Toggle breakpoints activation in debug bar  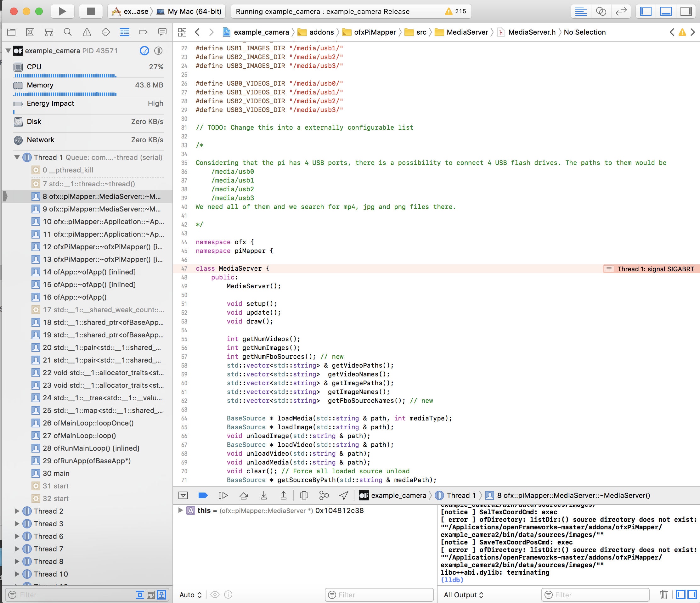[203, 495]
